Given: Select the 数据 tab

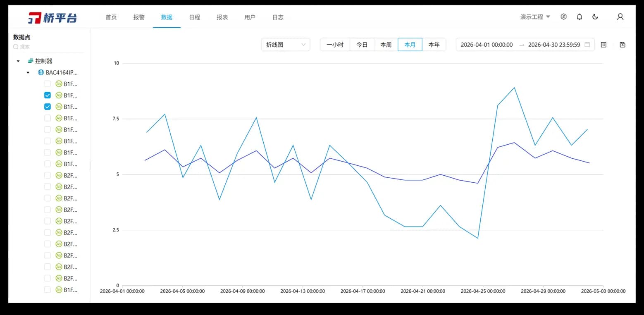Looking at the screenshot, I should 167,17.
